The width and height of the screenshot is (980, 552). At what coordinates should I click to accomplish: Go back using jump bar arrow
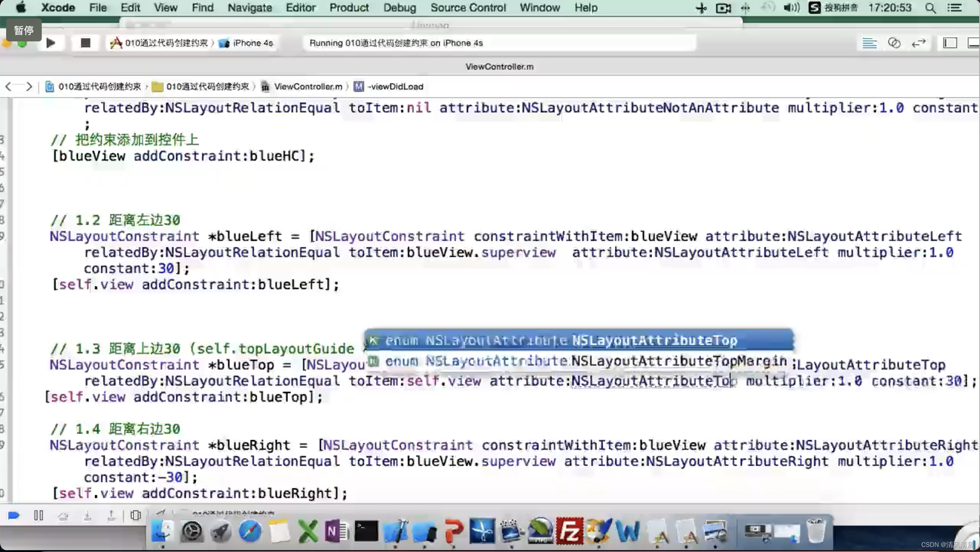(x=9, y=87)
